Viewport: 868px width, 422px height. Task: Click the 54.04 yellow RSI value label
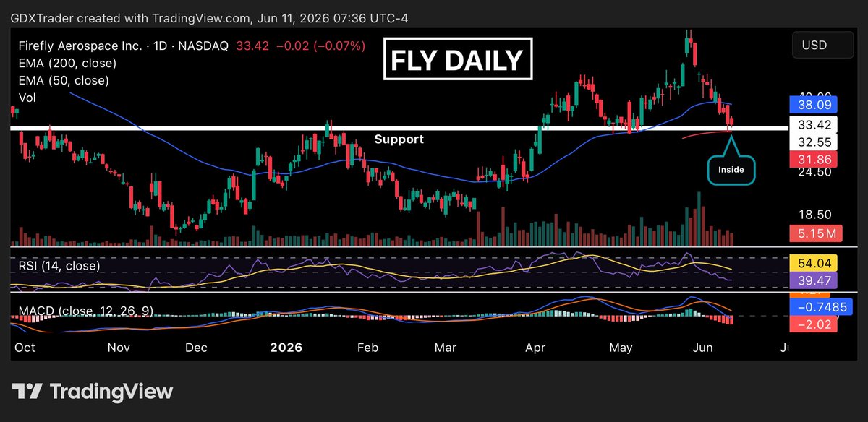(x=812, y=262)
